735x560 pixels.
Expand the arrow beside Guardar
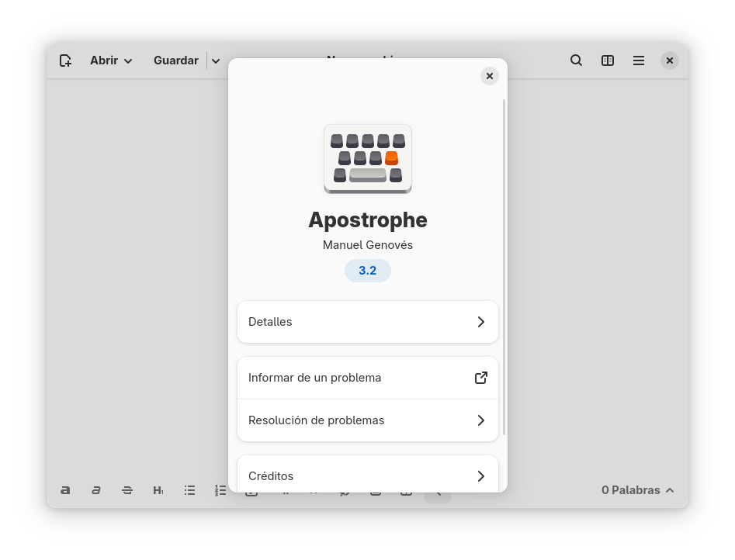point(216,60)
